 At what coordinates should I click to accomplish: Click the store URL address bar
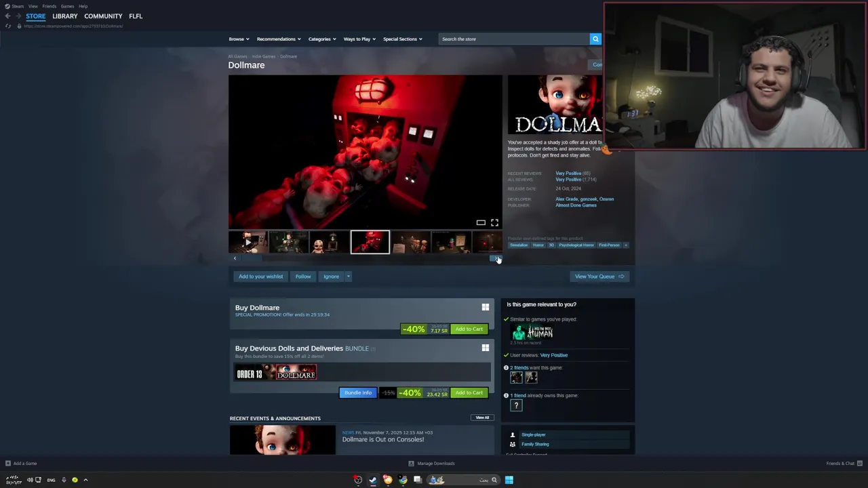[x=73, y=26]
